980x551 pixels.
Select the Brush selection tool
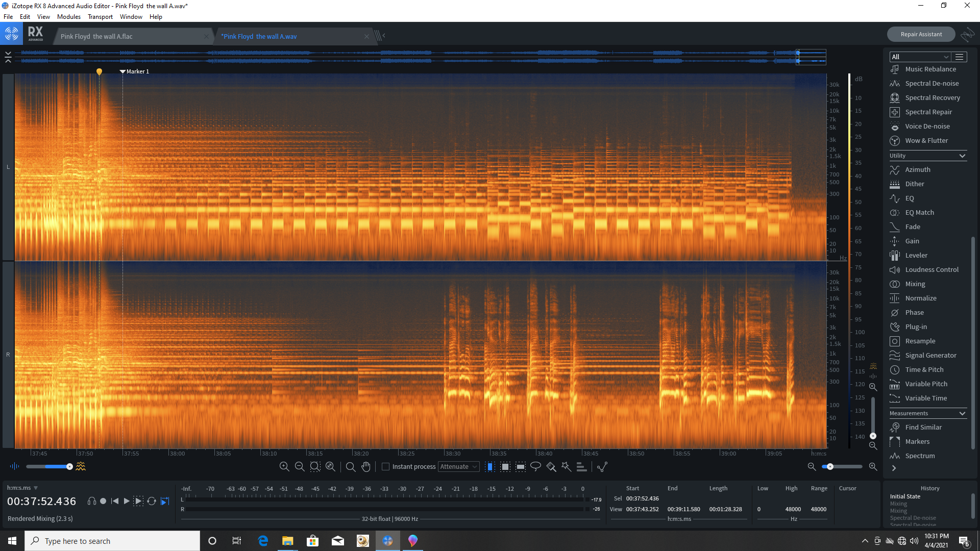tap(551, 466)
